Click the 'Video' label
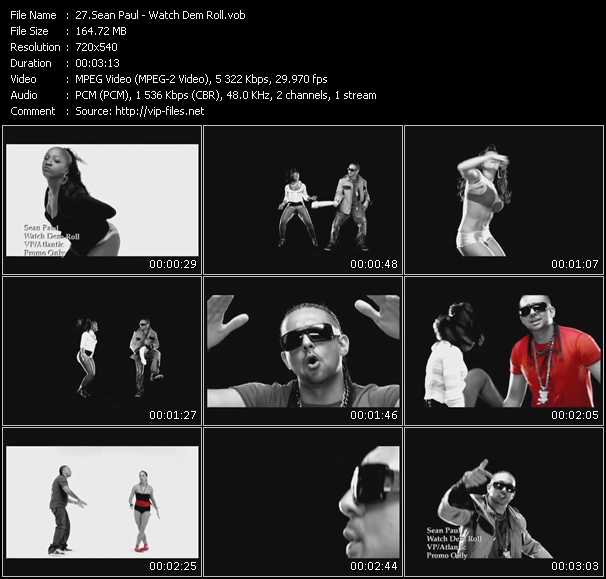606x579 pixels. (23, 79)
